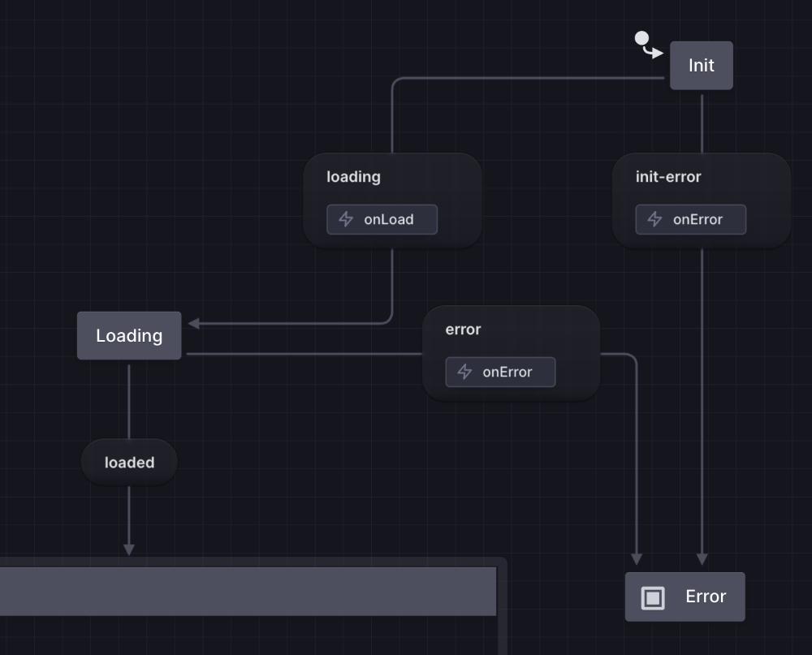Click the right arrowhead entering the Error state
Screen dimensions: 812x655
pos(702,559)
